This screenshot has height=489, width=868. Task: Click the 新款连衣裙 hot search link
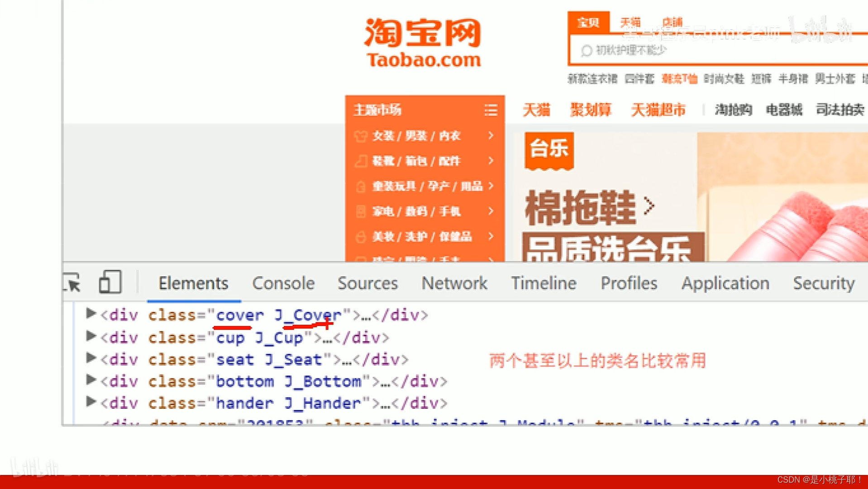point(592,79)
